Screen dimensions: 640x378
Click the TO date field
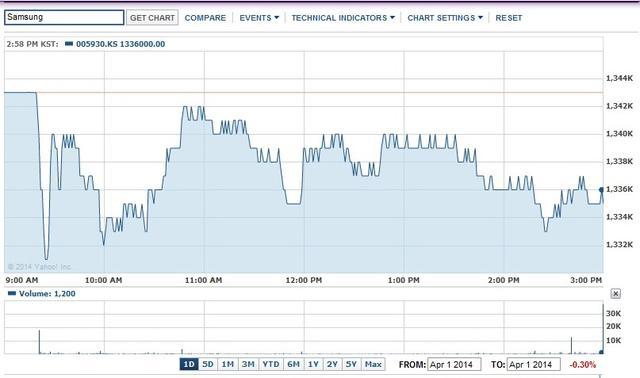click(533, 365)
